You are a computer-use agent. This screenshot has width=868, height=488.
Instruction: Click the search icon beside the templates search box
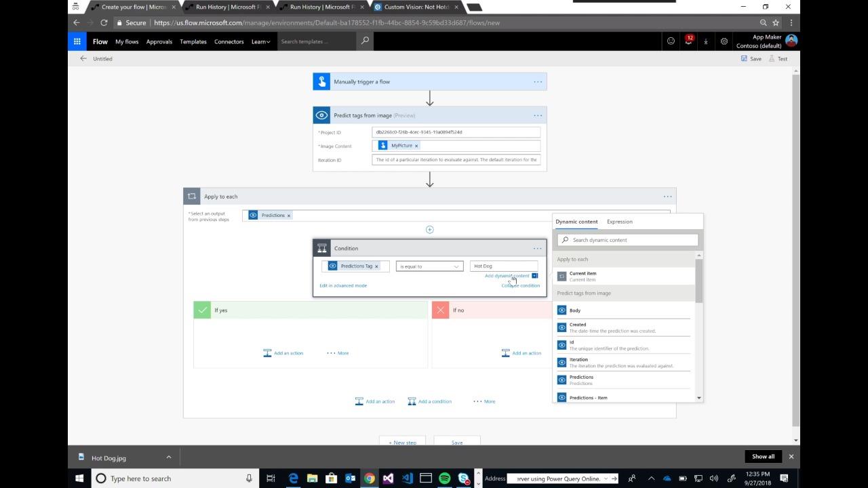pyautogui.click(x=365, y=41)
